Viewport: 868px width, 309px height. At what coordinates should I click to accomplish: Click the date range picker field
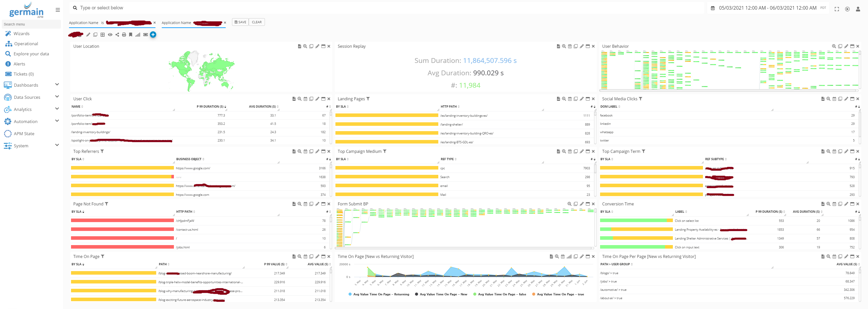[767, 8]
